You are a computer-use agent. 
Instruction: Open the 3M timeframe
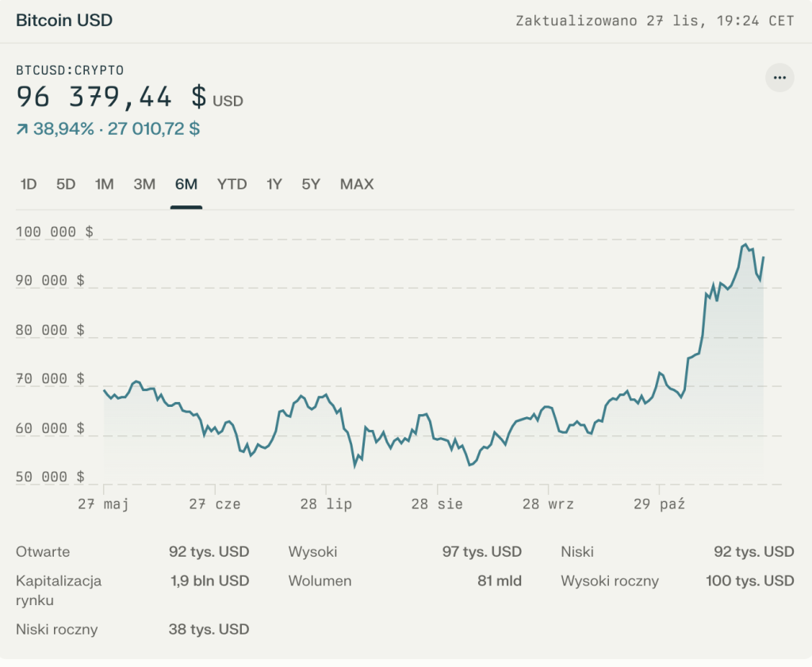(x=144, y=184)
